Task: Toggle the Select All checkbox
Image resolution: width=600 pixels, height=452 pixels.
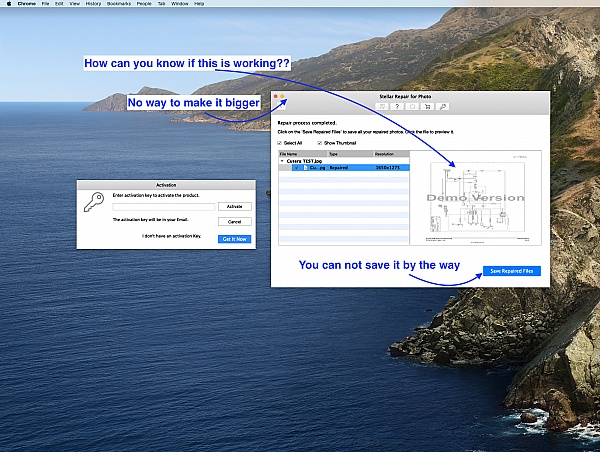Action: [x=280, y=143]
